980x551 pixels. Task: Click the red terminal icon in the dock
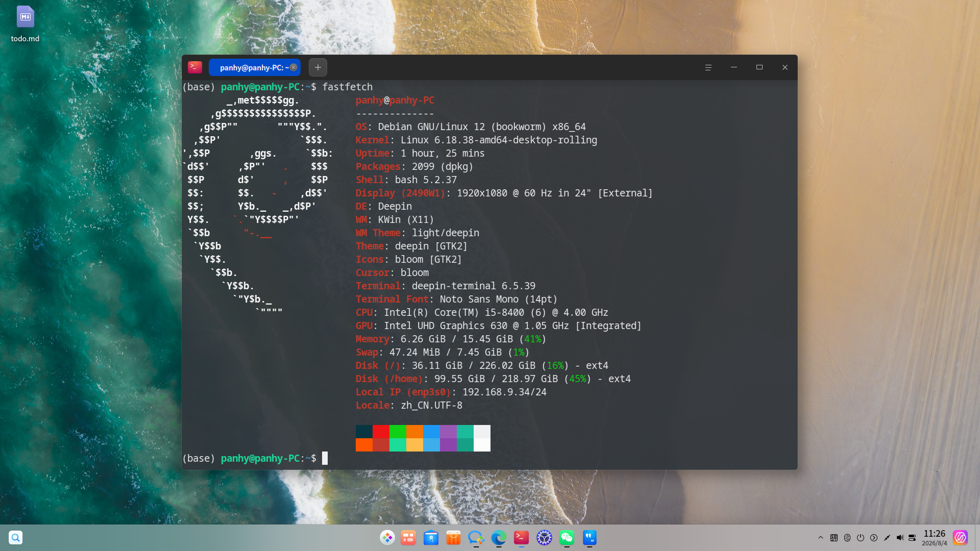point(521,538)
